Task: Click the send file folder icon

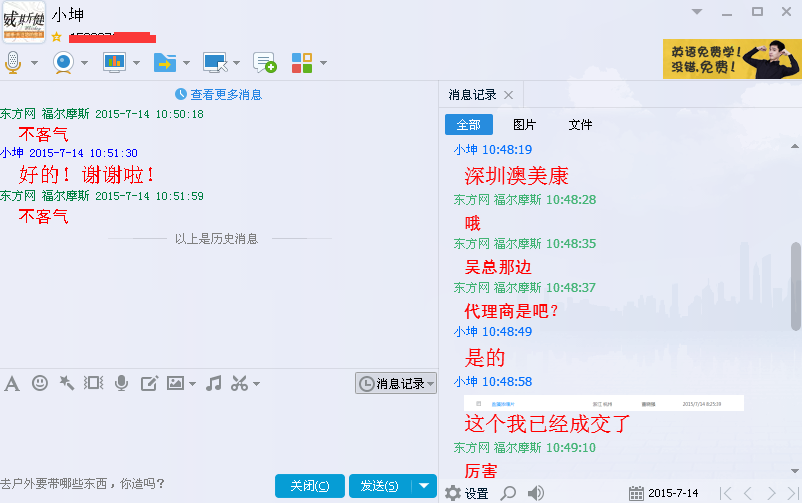Action: (164, 62)
